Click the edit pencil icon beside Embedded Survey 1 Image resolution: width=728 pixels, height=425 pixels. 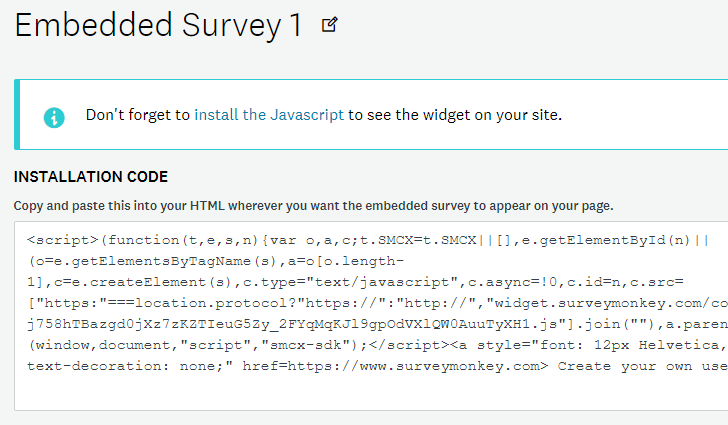[330, 25]
